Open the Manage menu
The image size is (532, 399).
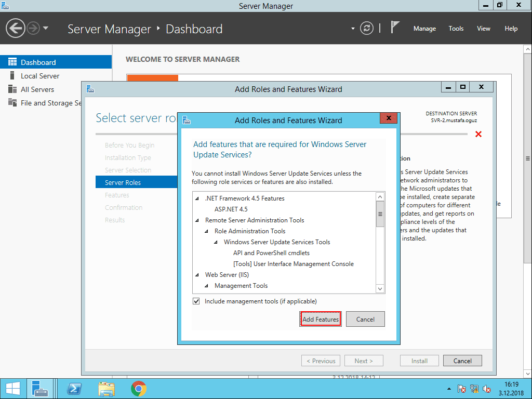(424, 29)
